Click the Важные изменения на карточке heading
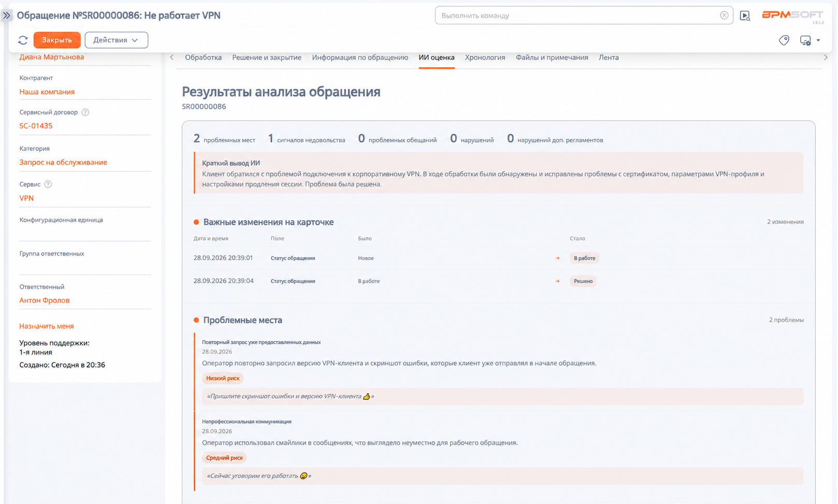The width and height of the screenshot is (838, 504). [268, 222]
